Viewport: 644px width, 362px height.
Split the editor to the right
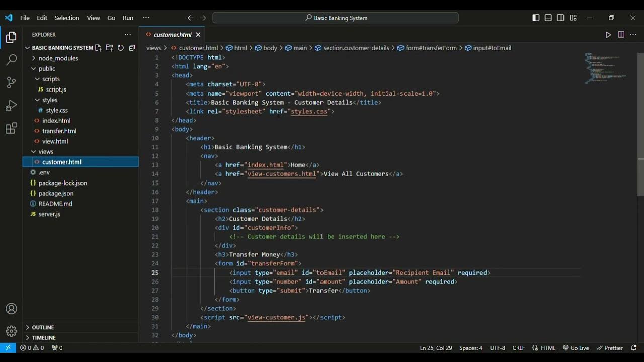click(x=621, y=35)
